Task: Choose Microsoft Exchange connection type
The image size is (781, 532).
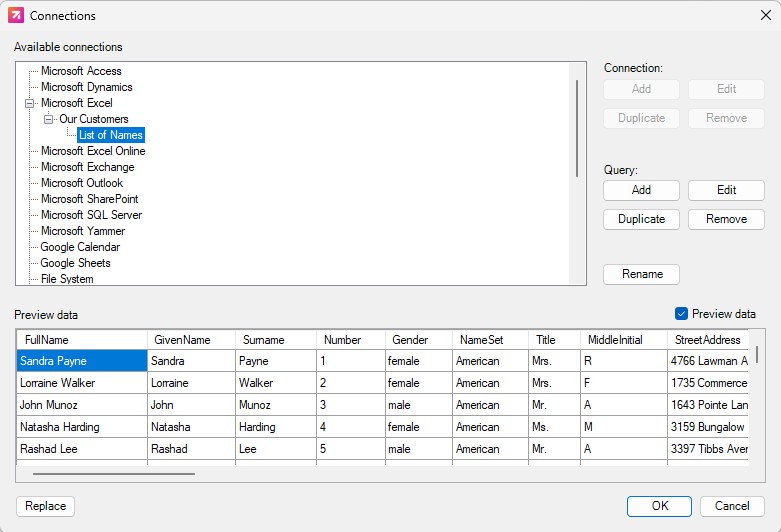Action: 88,166
